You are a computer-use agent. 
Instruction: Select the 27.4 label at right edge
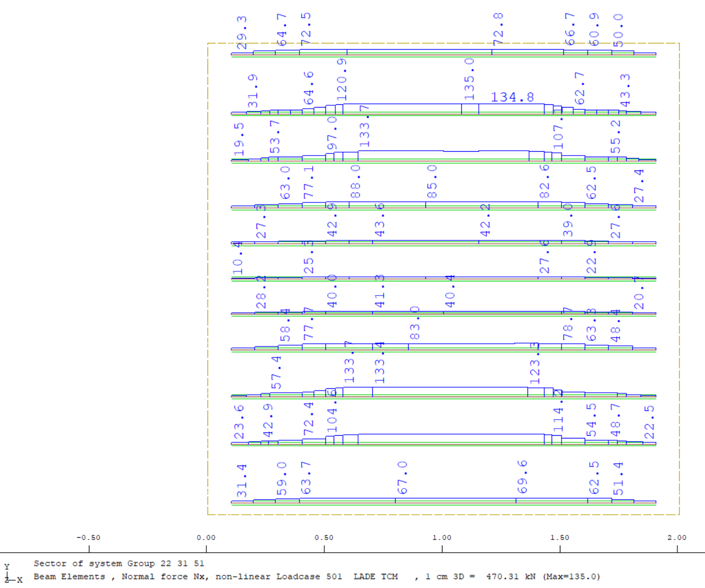(638, 186)
